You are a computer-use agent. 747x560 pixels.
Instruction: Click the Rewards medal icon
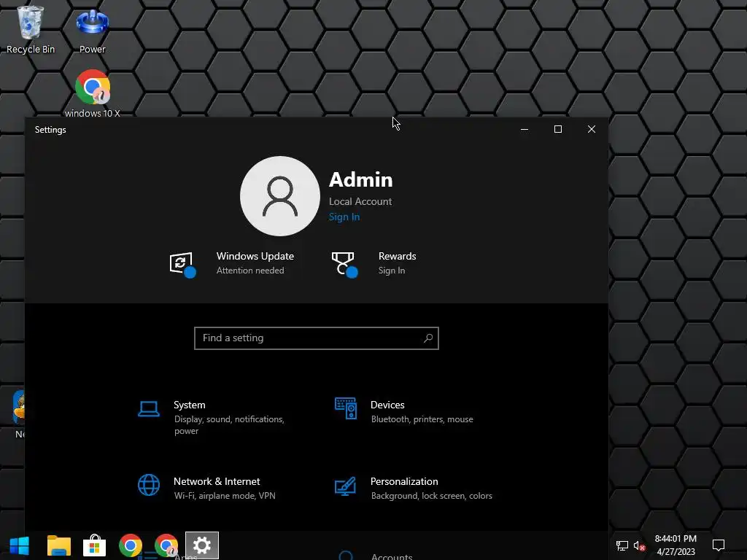click(344, 264)
